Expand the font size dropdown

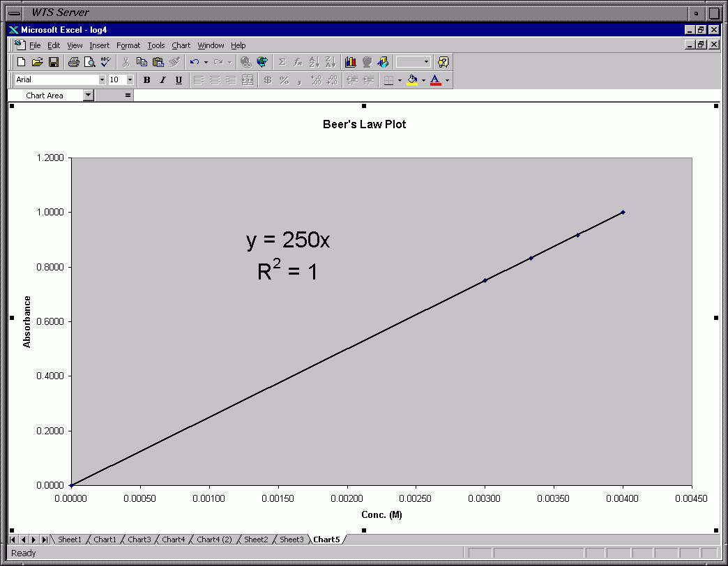pos(130,80)
